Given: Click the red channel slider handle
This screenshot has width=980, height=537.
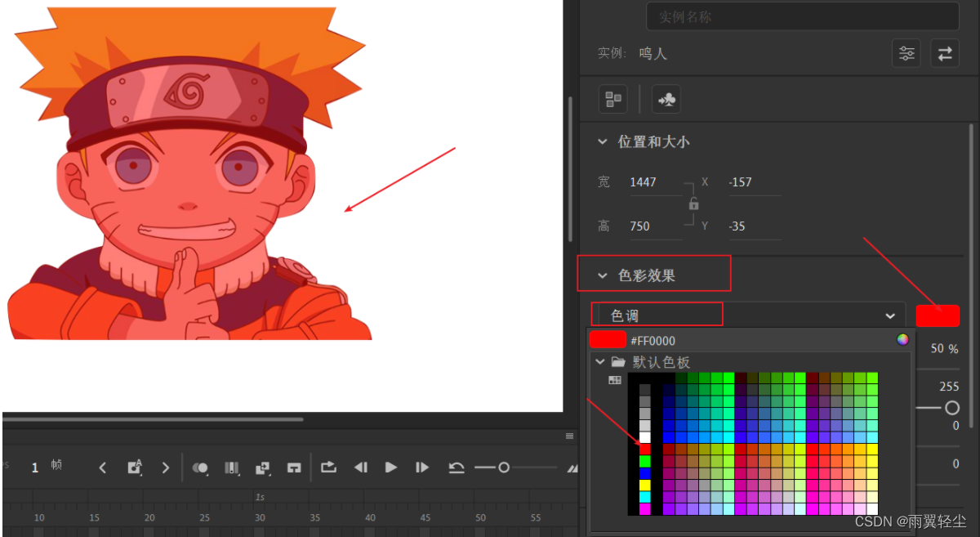Looking at the screenshot, I should coord(952,407).
